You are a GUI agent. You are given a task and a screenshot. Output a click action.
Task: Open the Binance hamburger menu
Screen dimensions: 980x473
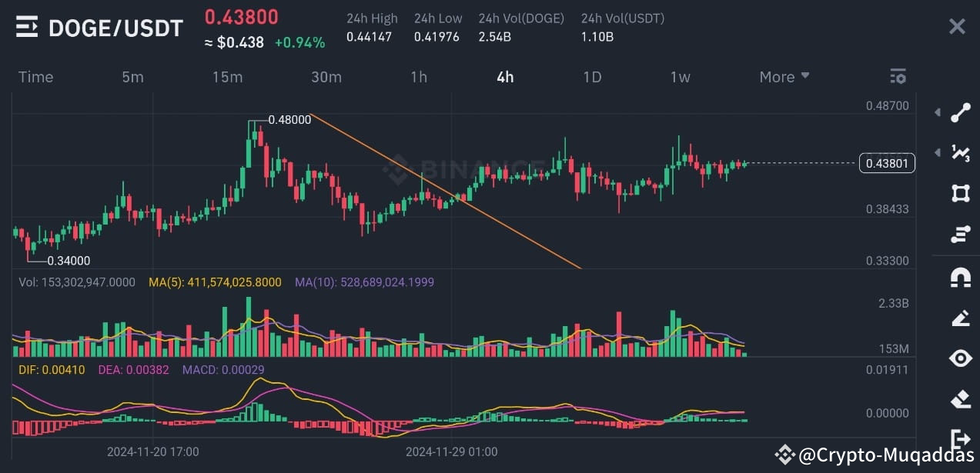tap(27, 27)
